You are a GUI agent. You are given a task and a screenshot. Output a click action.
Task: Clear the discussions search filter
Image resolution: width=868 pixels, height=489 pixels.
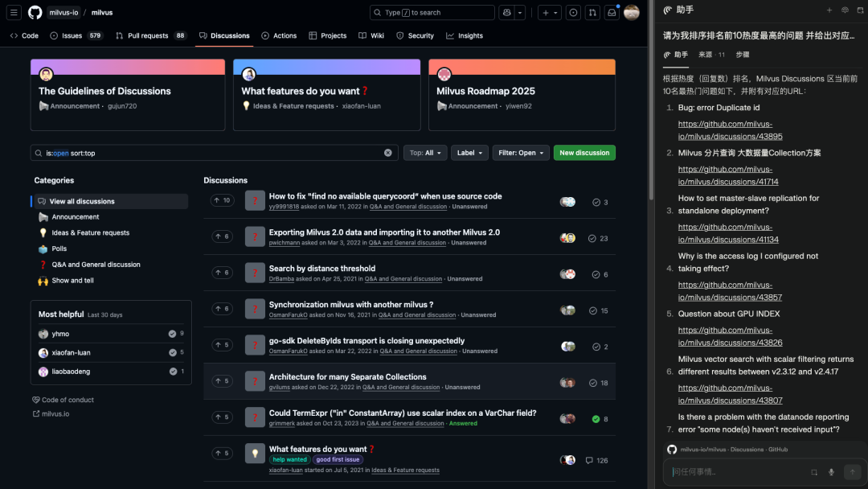coord(388,153)
